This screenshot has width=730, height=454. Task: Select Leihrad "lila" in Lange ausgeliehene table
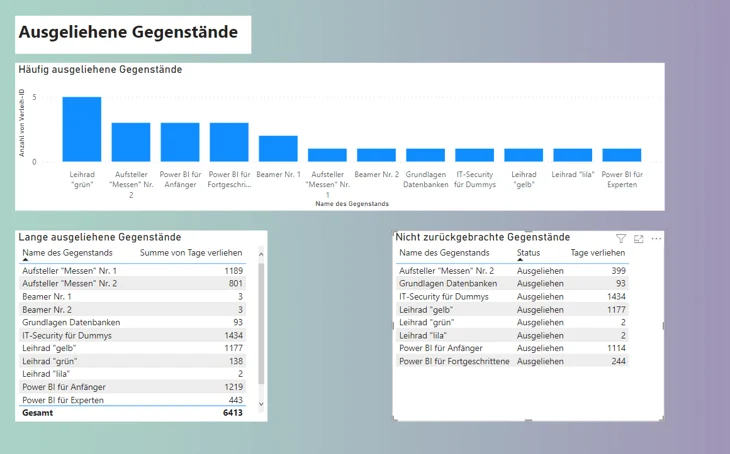(x=46, y=373)
